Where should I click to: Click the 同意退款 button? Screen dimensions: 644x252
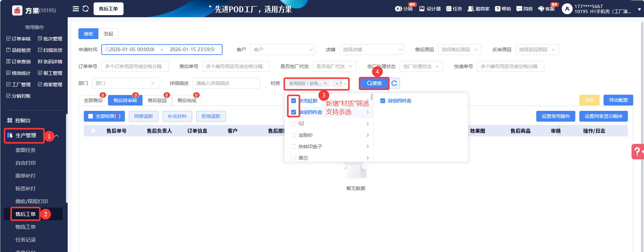(x=144, y=116)
